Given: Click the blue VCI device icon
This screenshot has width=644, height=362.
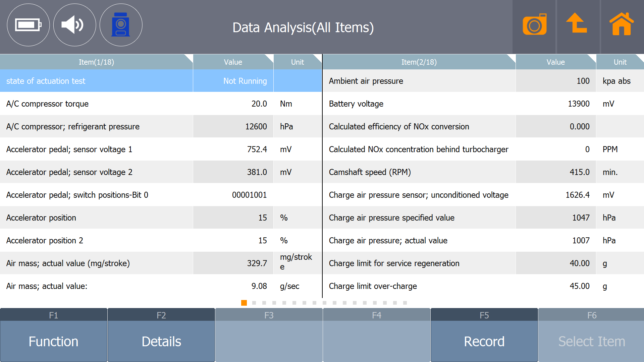Looking at the screenshot, I should (x=121, y=25).
